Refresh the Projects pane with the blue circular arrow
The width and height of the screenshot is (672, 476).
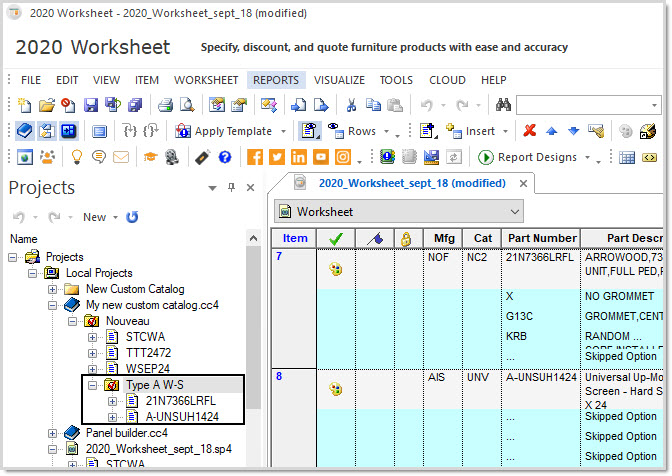(x=132, y=217)
